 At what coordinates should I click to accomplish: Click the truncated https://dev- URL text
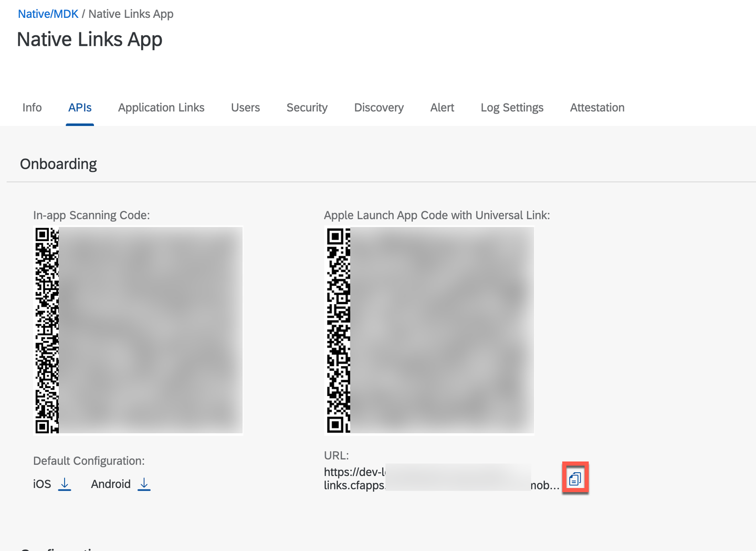[x=442, y=479]
